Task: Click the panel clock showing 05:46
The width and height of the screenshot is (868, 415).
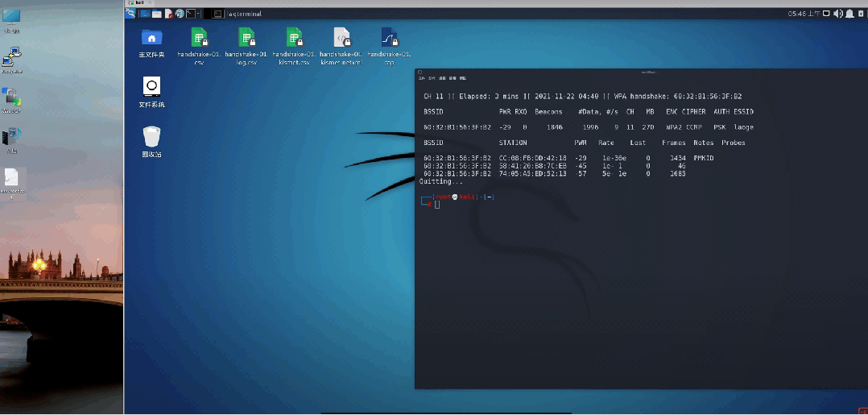Action: (x=804, y=14)
